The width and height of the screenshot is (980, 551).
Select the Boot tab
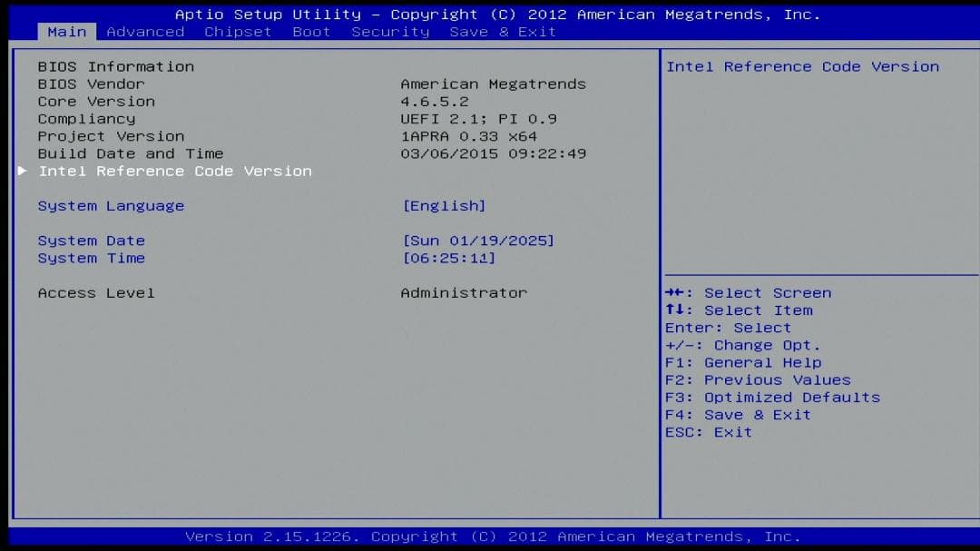311,32
